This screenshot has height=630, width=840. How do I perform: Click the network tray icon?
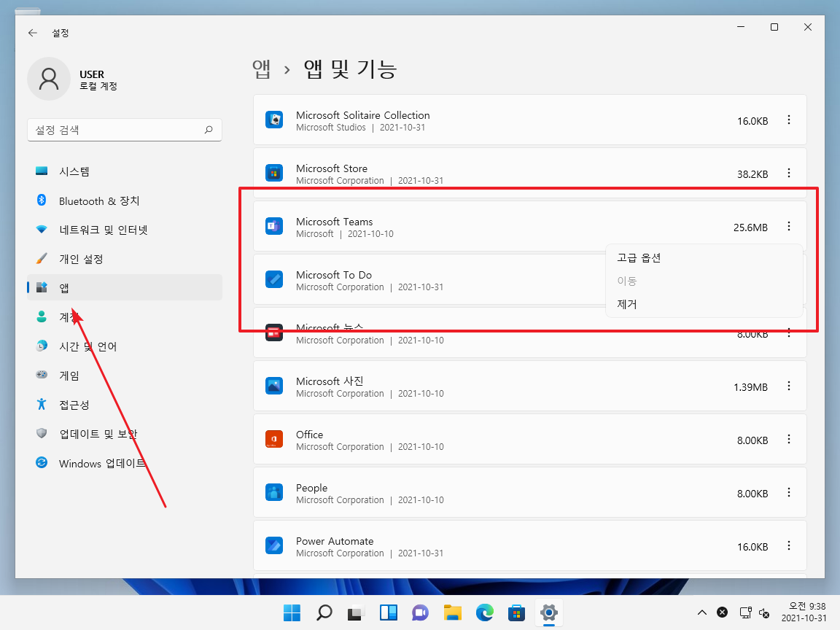pyautogui.click(x=745, y=612)
